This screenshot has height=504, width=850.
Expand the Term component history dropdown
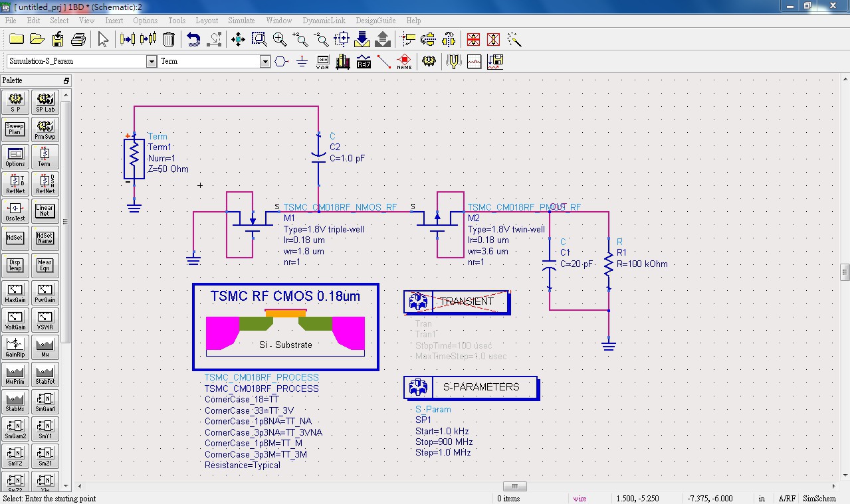265,61
